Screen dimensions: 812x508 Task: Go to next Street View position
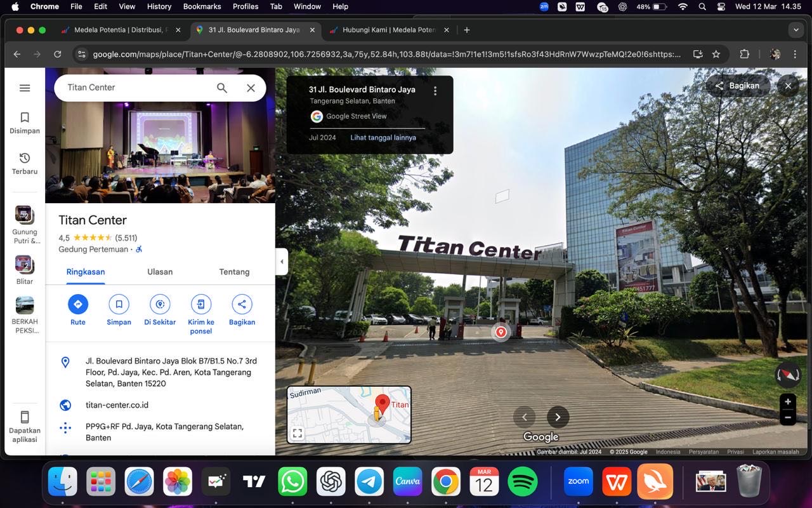tap(558, 417)
